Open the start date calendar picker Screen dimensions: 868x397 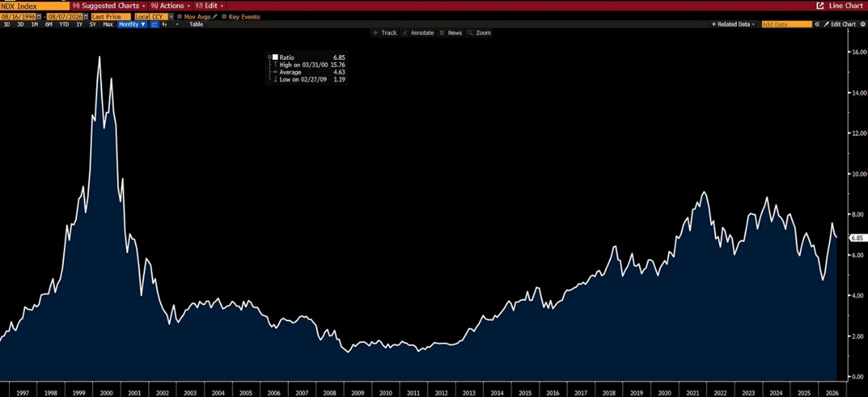click(x=39, y=16)
